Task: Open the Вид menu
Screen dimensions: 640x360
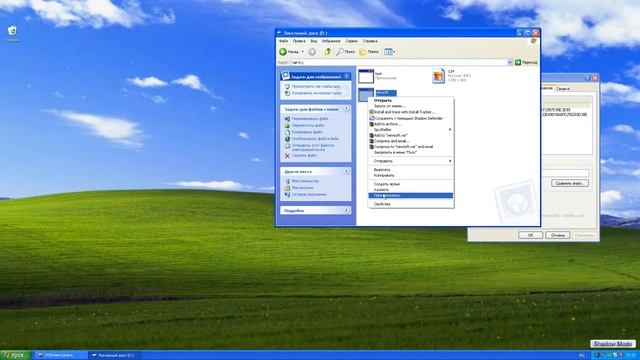Action: tap(313, 41)
